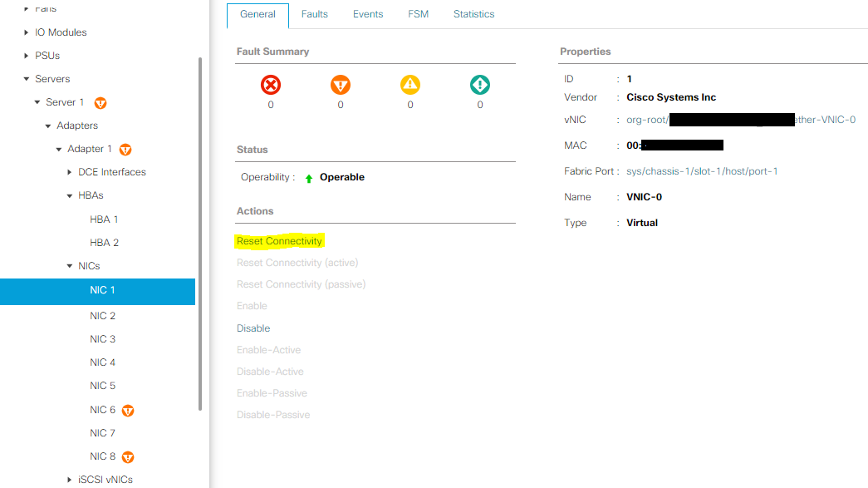The height and width of the screenshot is (488, 868).
Task: Click the green Operable status arrow
Action: point(310,176)
